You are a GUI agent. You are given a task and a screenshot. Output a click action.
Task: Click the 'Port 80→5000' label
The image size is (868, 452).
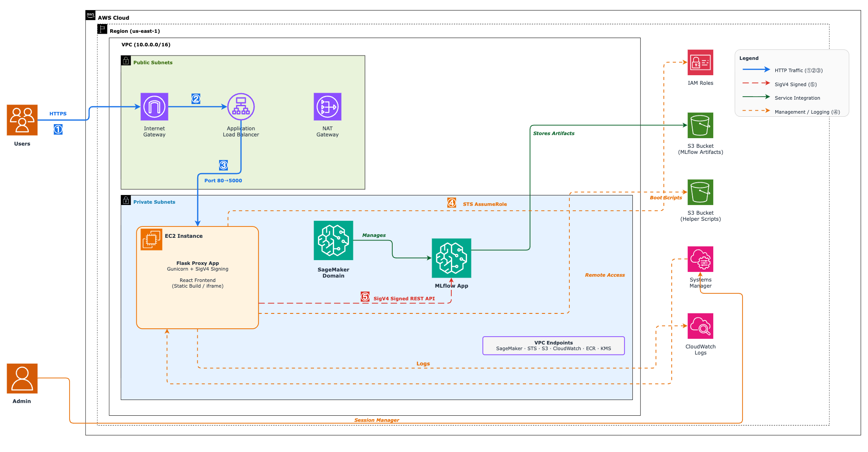pos(223,181)
